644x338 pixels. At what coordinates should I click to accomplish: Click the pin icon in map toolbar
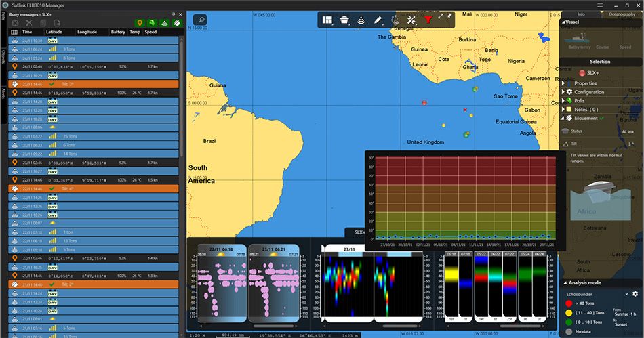click(x=448, y=16)
